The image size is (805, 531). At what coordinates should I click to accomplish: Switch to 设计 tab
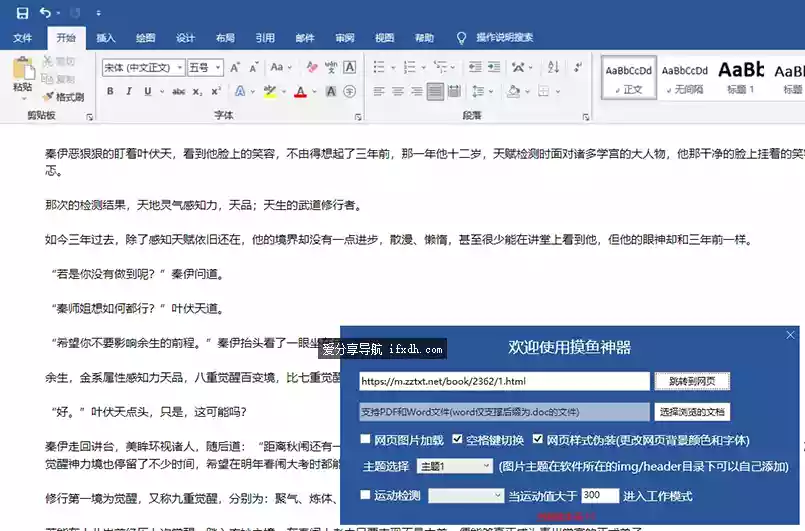[185, 37]
